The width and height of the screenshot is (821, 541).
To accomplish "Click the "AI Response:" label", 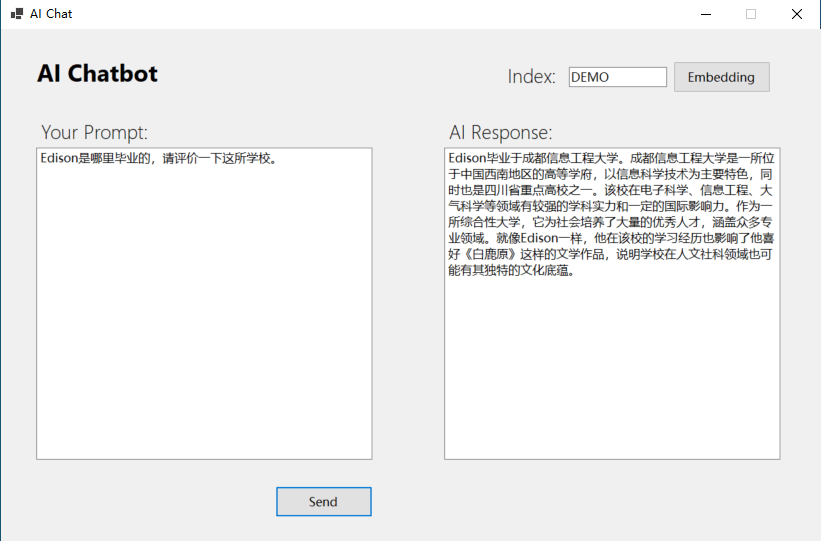I will click(501, 133).
